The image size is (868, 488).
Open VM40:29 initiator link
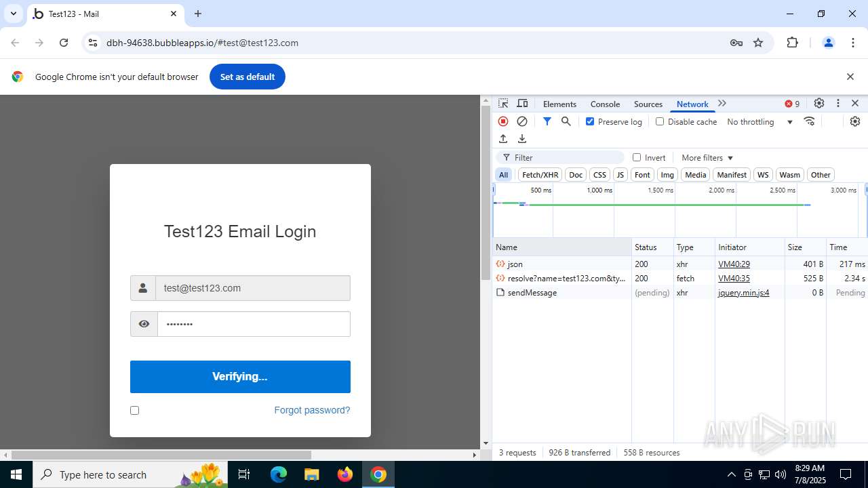[734, 264]
